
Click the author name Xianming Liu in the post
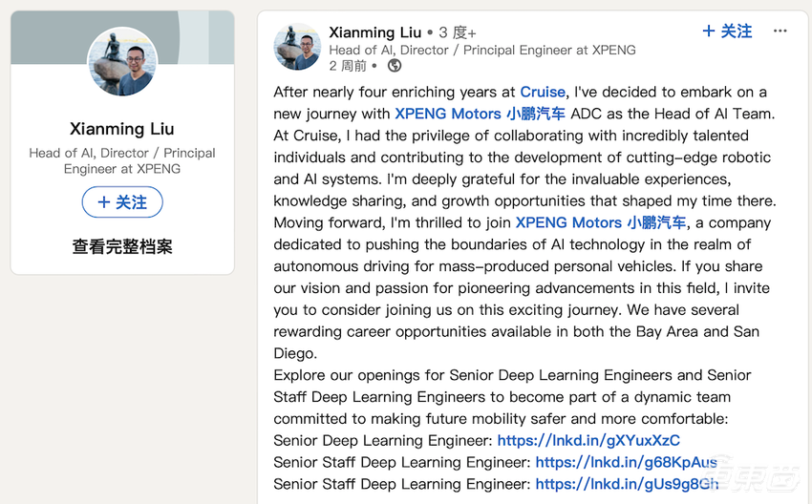pos(375,32)
